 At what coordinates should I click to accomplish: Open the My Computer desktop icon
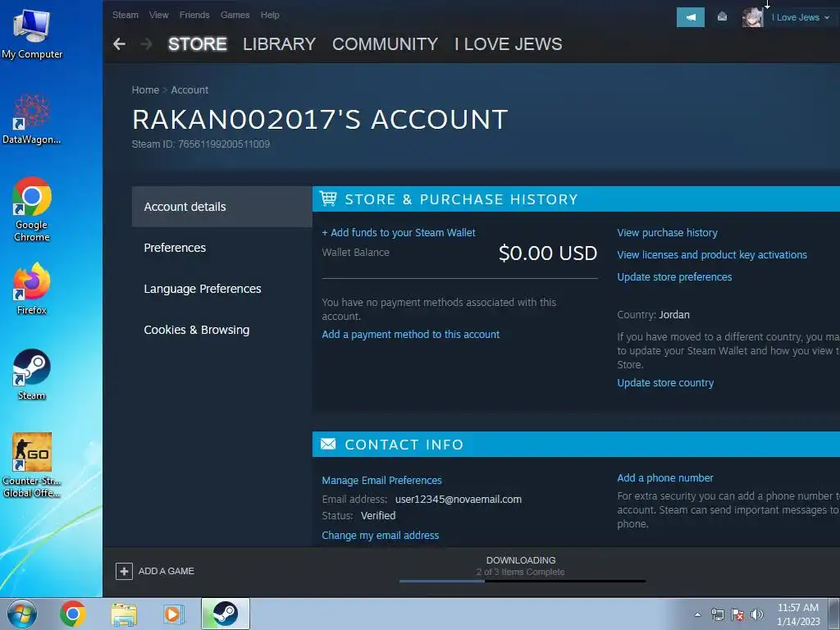coord(32,34)
